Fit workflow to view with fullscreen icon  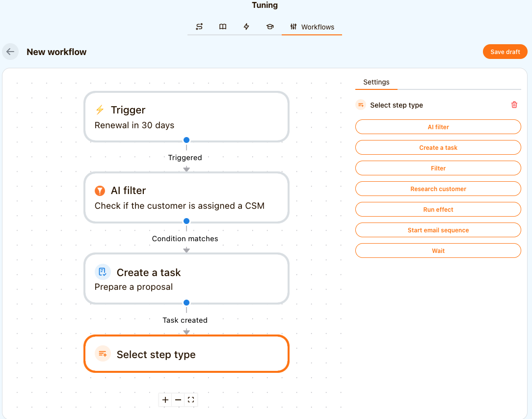tap(191, 400)
